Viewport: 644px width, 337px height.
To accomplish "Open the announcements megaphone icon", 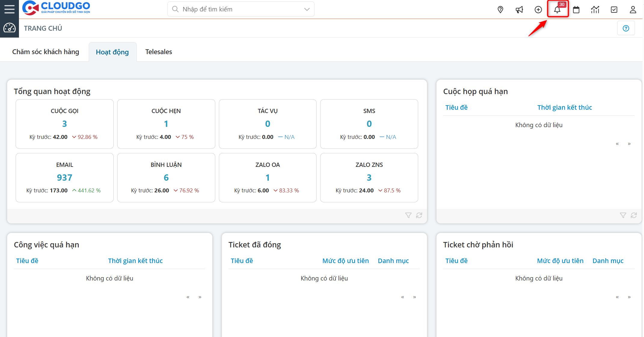I will pos(519,10).
